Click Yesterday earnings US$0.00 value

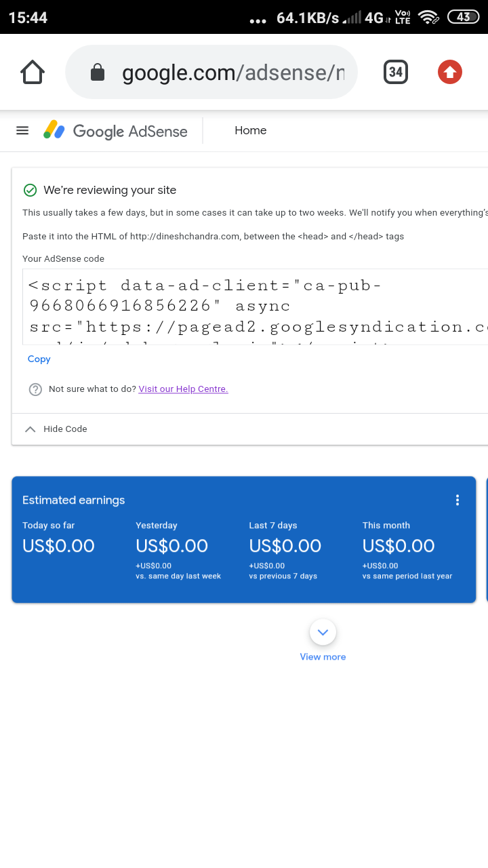[171, 546]
